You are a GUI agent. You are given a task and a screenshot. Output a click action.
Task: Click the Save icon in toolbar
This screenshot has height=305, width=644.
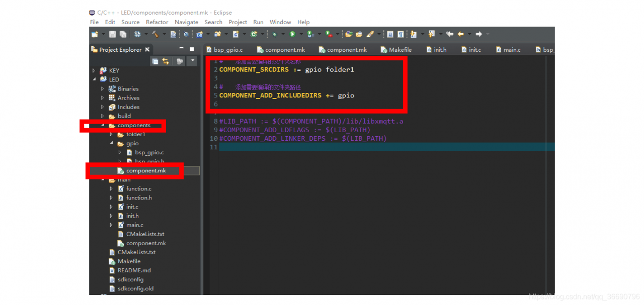(112, 34)
